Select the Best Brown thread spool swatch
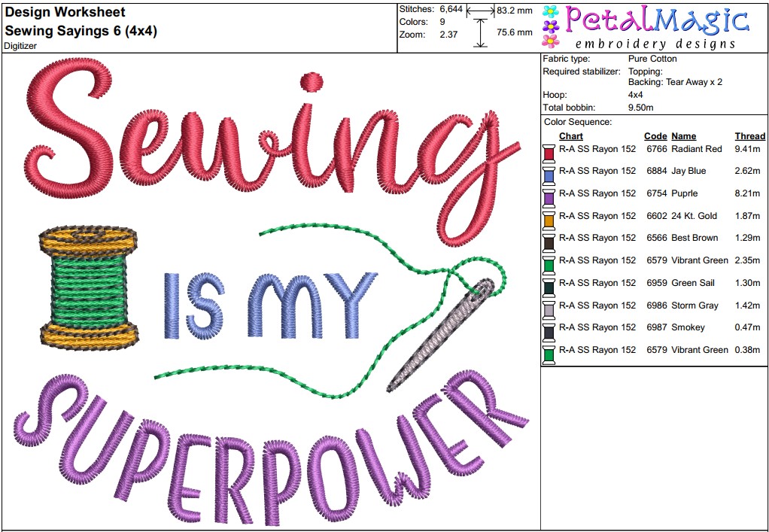 pyautogui.click(x=549, y=242)
